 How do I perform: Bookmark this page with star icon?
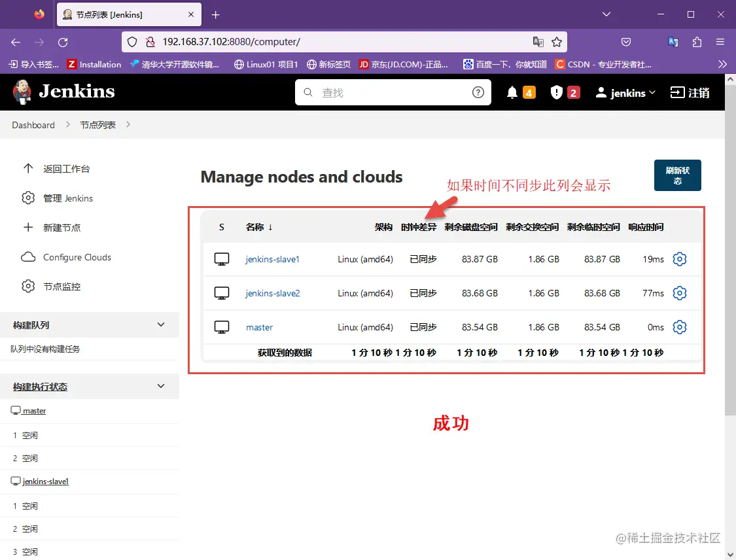coord(557,43)
